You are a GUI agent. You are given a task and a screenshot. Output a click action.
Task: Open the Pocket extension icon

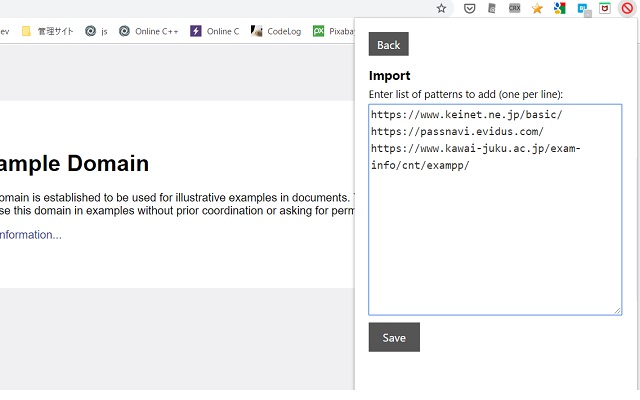point(469,8)
